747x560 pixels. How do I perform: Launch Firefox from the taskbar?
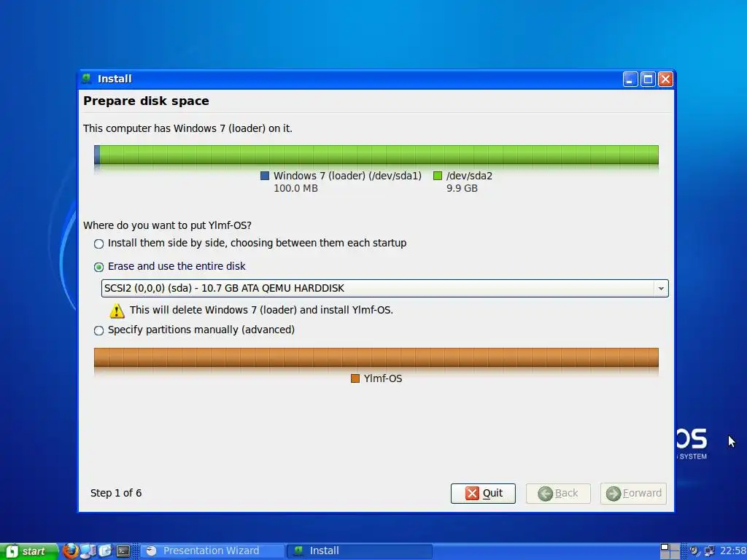[70, 551]
